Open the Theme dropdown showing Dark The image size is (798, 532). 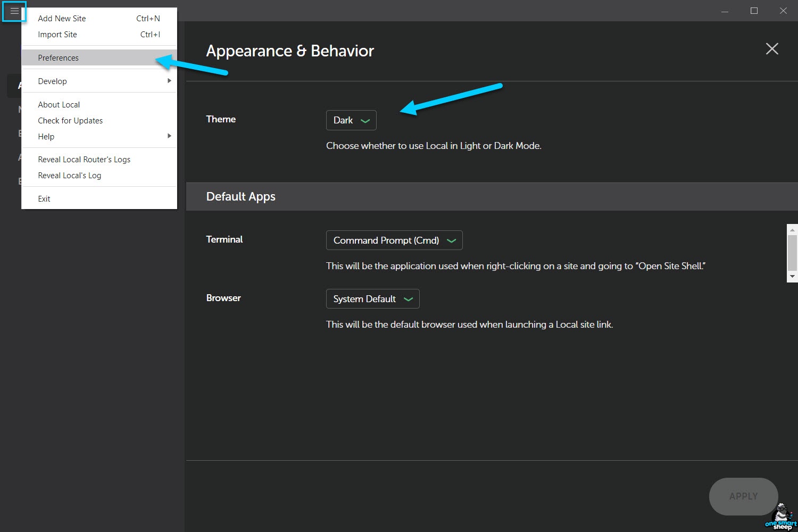click(x=351, y=120)
